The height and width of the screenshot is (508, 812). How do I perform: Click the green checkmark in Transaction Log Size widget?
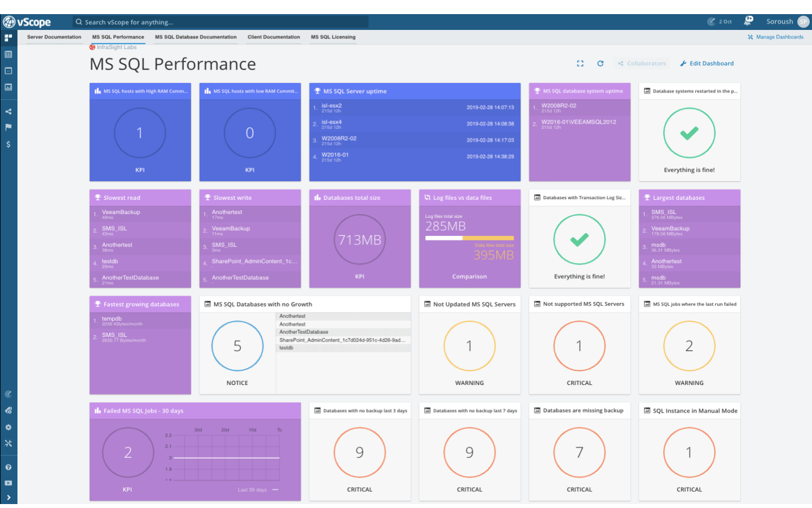coord(579,240)
